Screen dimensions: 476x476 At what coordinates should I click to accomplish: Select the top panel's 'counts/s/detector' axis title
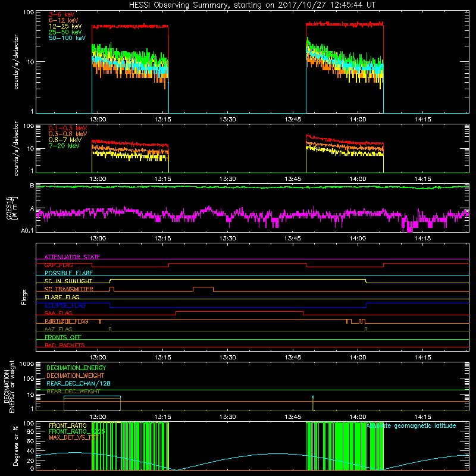pyautogui.click(x=16, y=62)
